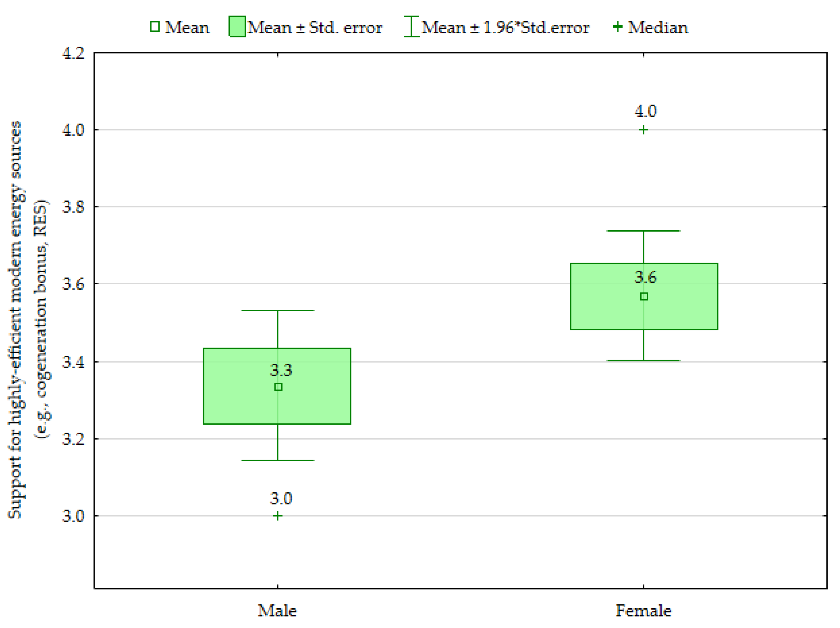Screen dimensions: 840x628
Task: Click the green Mean ± Std. error legend swatch
Action: [237, 27]
